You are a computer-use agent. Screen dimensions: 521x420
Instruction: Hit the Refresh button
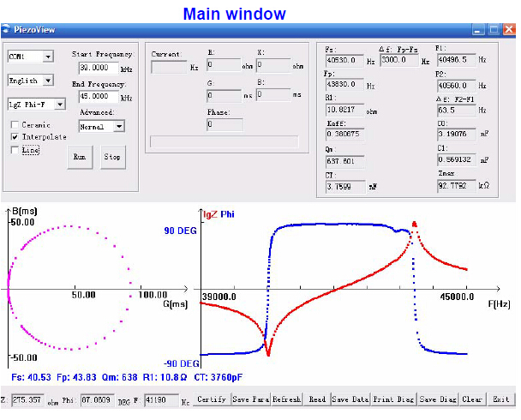(x=287, y=399)
